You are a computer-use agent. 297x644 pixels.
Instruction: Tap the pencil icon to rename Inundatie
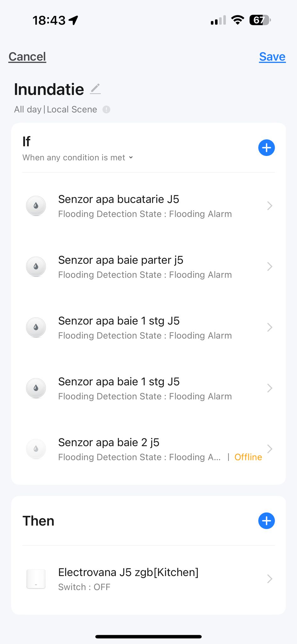click(x=95, y=89)
